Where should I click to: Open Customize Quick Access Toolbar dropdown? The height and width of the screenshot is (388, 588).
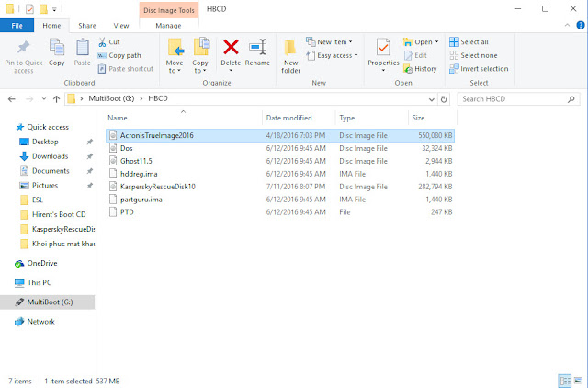tap(54, 9)
